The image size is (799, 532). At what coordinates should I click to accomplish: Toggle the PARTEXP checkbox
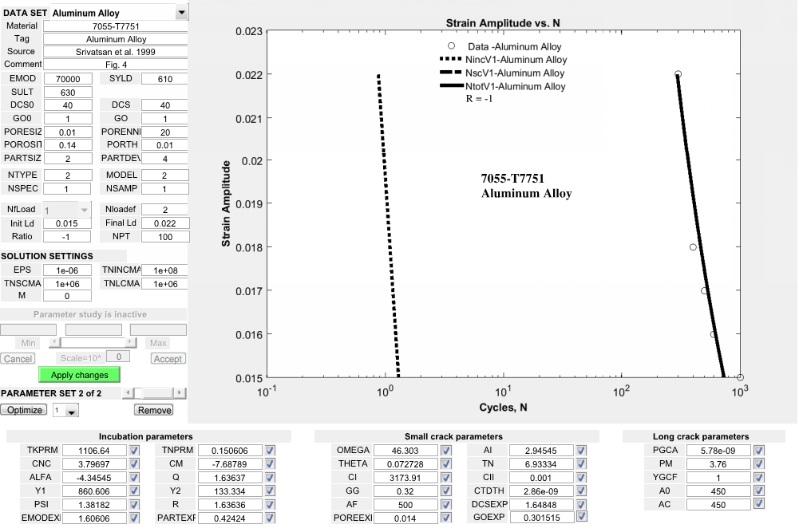pos(269,518)
